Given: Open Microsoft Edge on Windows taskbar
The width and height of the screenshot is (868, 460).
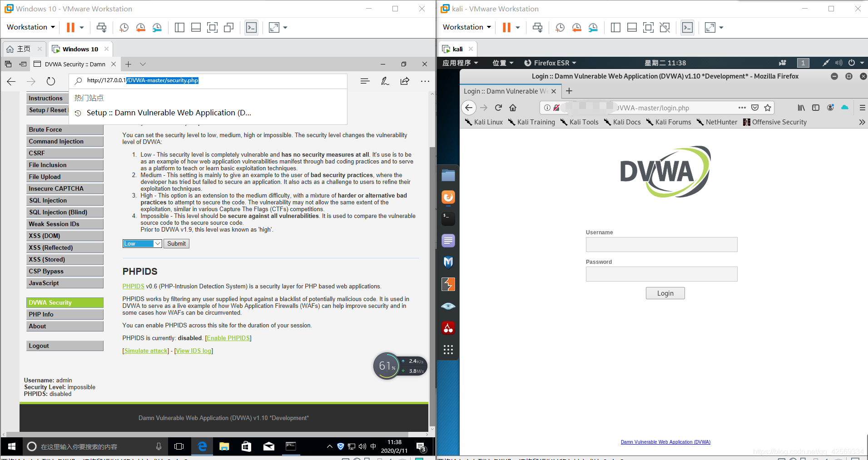Looking at the screenshot, I should (202, 446).
